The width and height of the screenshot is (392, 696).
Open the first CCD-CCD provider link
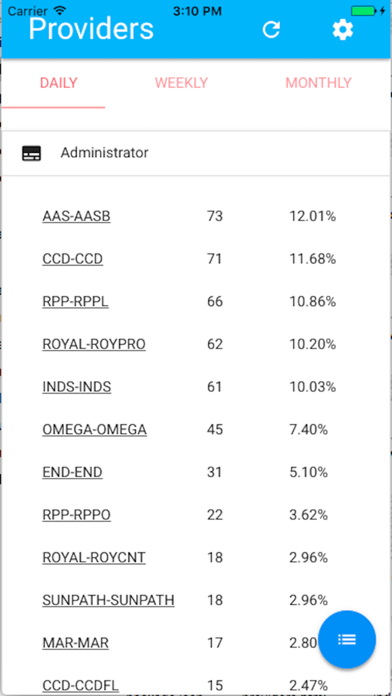73,259
